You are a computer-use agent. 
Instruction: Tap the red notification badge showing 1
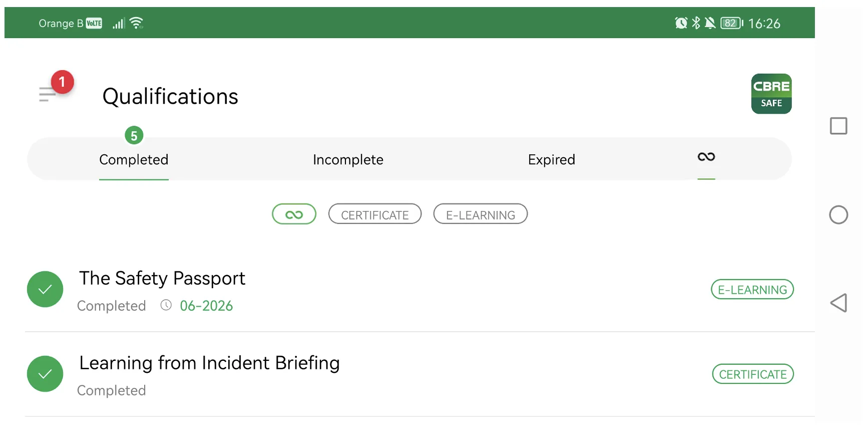62,82
